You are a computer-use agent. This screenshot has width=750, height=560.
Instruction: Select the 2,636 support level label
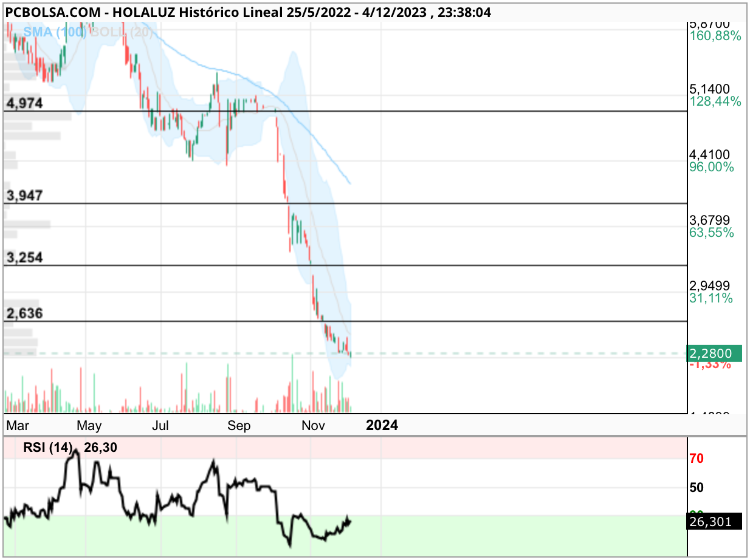point(24,313)
